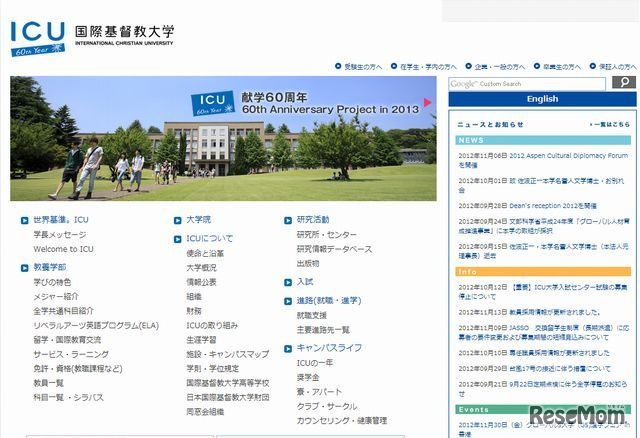Open the 一覧はこちら news list link
The height and width of the screenshot is (438, 640).
pos(609,125)
